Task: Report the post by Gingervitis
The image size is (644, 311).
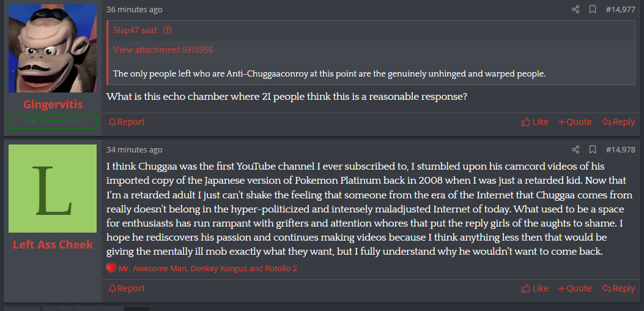Action: [127, 122]
